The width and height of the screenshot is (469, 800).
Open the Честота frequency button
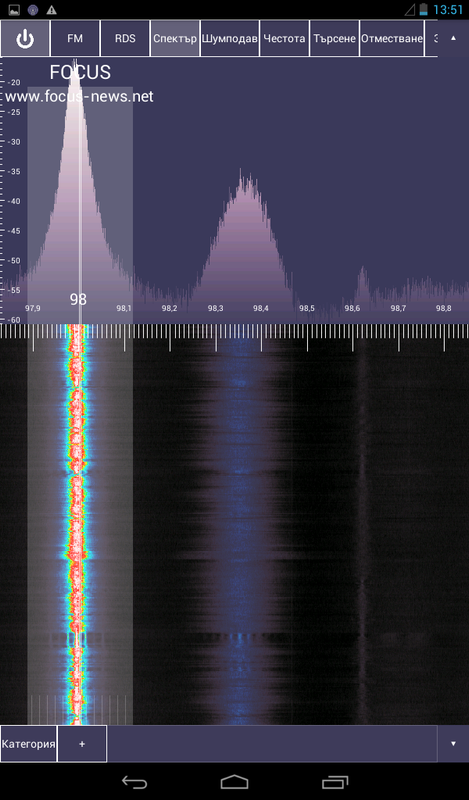(284, 39)
